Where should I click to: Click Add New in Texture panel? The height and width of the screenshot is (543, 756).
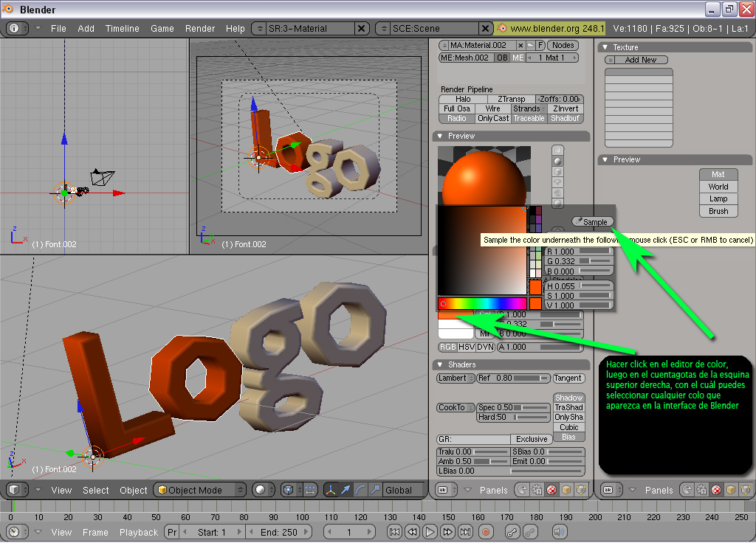[x=640, y=60]
